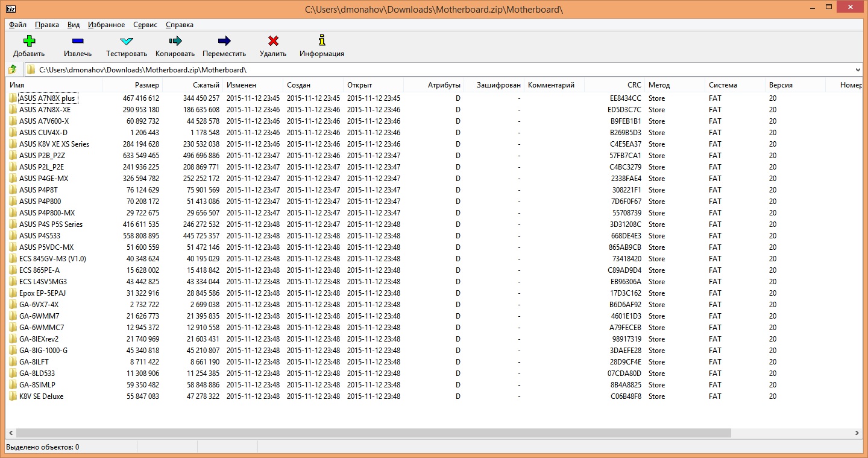Sort by the Размер column header
Screen dimensions: 868x458
point(133,85)
